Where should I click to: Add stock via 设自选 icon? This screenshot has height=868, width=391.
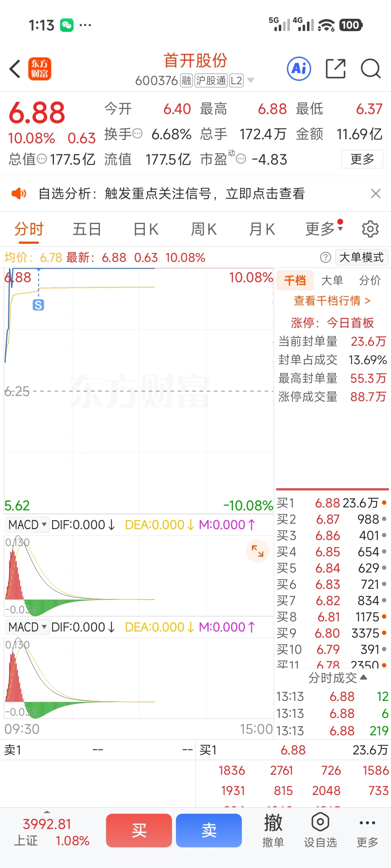coord(320,830)
